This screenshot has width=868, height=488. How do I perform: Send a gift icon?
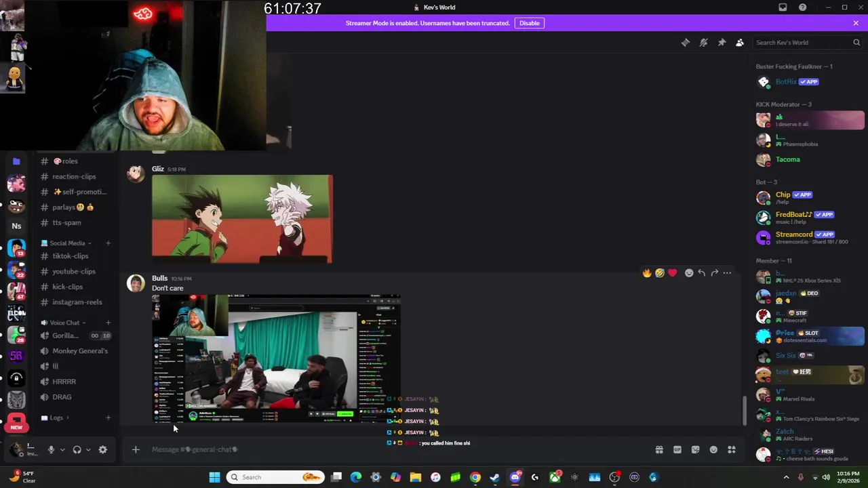pos(659,449)
